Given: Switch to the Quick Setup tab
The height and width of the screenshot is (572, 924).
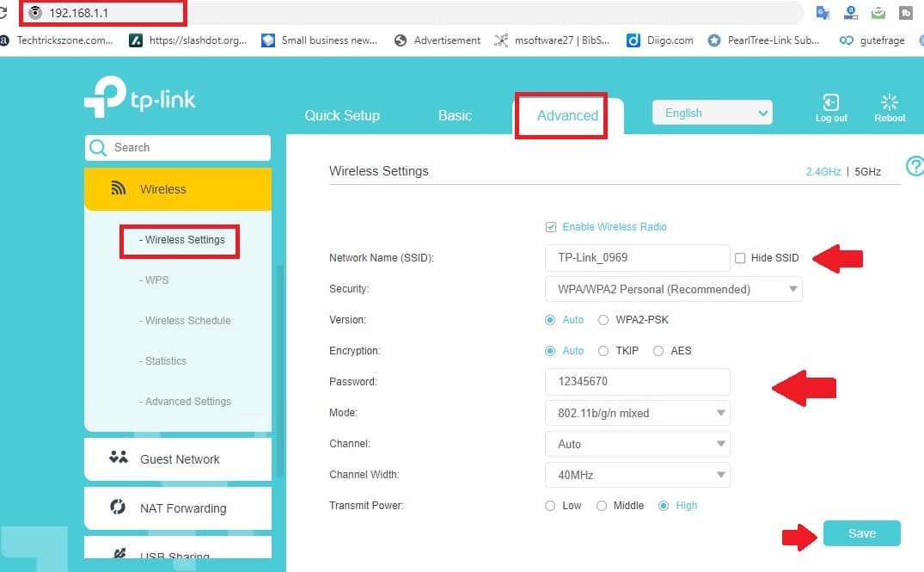Looking at the screenshot, I should point(341,115).
